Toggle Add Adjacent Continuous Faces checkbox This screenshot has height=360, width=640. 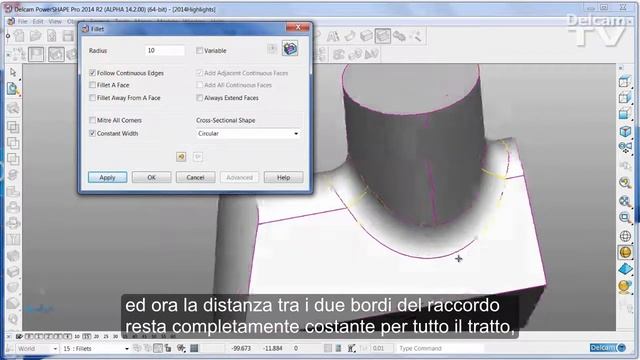[x=199, y=73]
